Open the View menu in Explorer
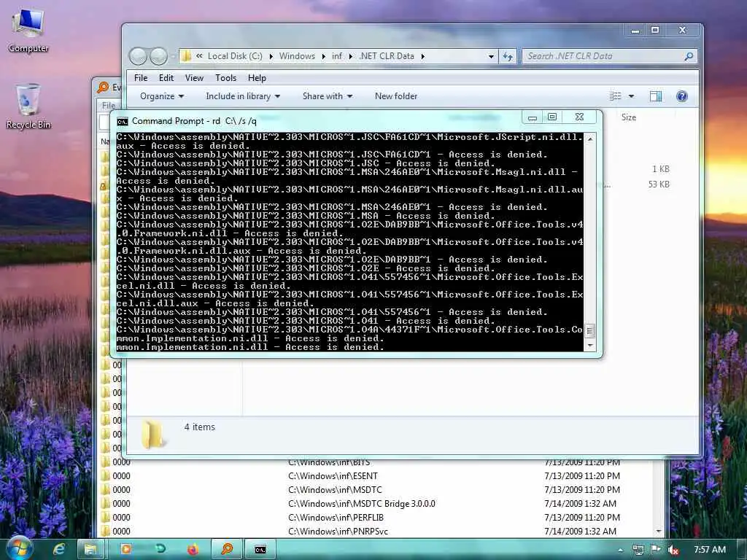The height and width of the screenshot is (560, 747). (x=194, y=78)
